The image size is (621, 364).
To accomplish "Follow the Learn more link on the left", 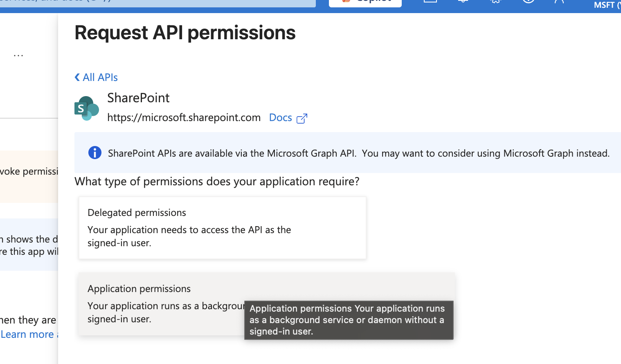I will click(x=29, y=335).
